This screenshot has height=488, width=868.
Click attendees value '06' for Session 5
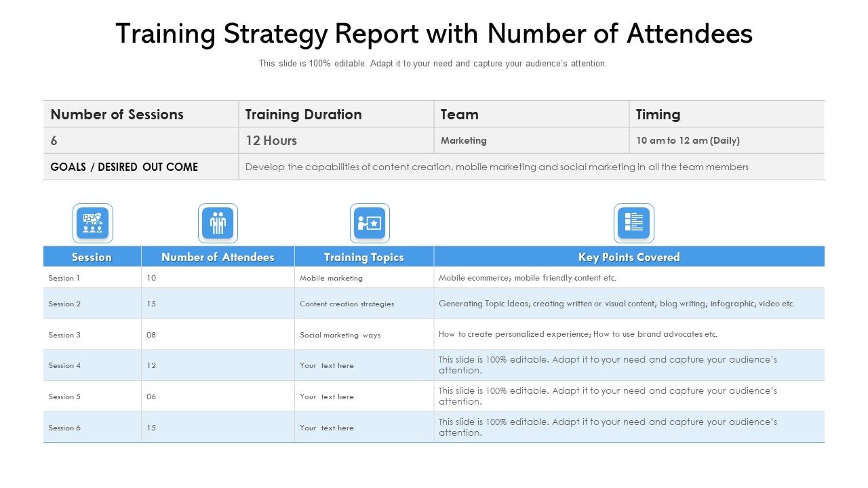[151, 396]
